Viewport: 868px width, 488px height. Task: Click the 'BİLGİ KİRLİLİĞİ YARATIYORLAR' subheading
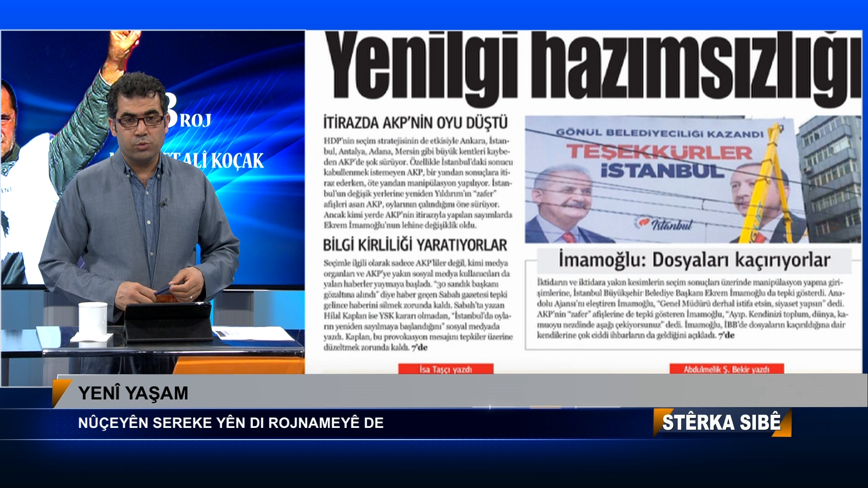tap(415, 245)
